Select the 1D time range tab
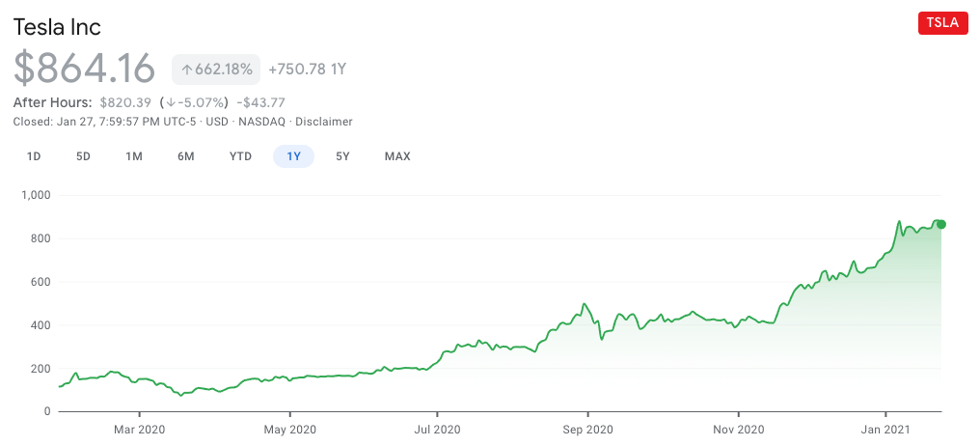The height and width of the screenshot is (446, 980). click(x=34, y=156)
